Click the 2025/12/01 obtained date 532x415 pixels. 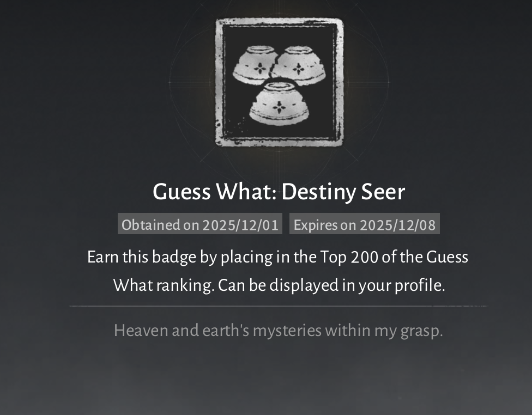[x=240, y=225]
